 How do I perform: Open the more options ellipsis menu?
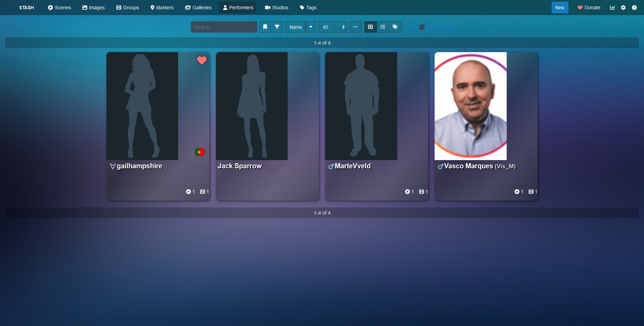356,27
